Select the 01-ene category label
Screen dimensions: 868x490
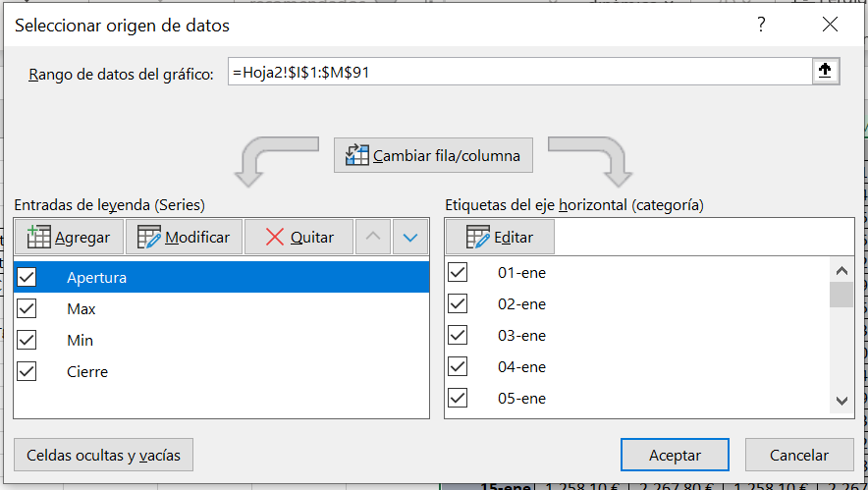pos(521,273)
